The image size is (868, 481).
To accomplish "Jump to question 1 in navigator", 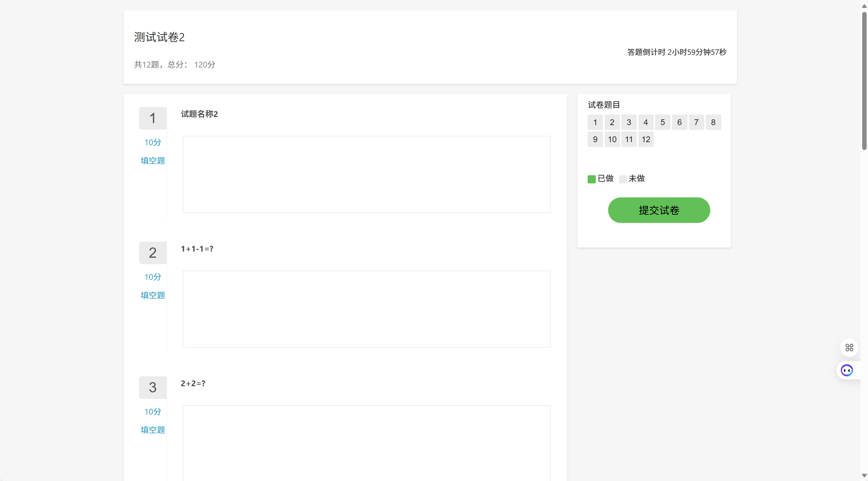I will 595,122.
